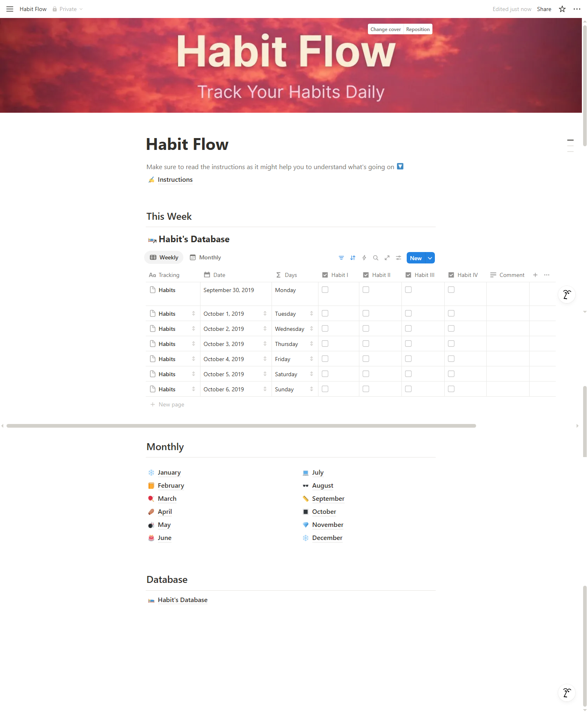588x714 pixels.
Task: Open database view settings icon
Action: click(399, 258)
